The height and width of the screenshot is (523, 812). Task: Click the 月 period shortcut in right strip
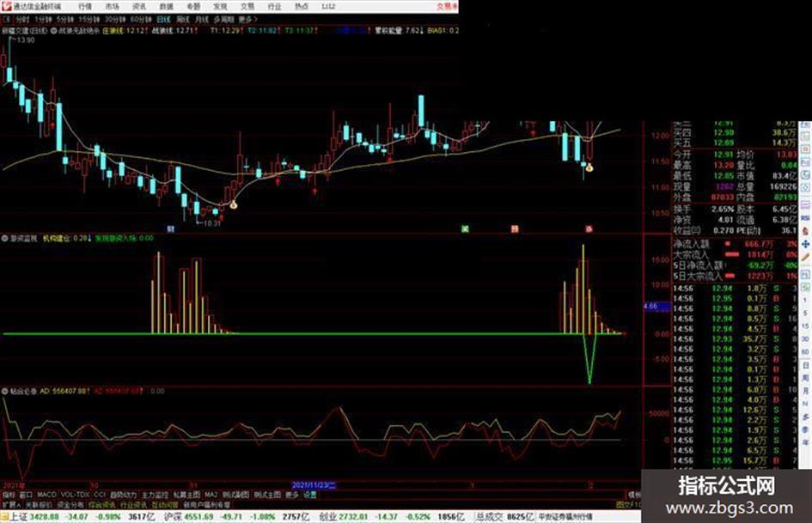pyautogui.click(x=805, y=391)
